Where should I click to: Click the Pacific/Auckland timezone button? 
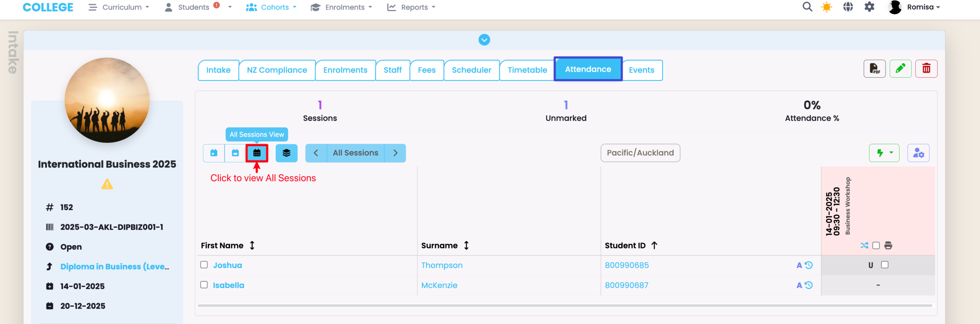(x=640, y=153)
